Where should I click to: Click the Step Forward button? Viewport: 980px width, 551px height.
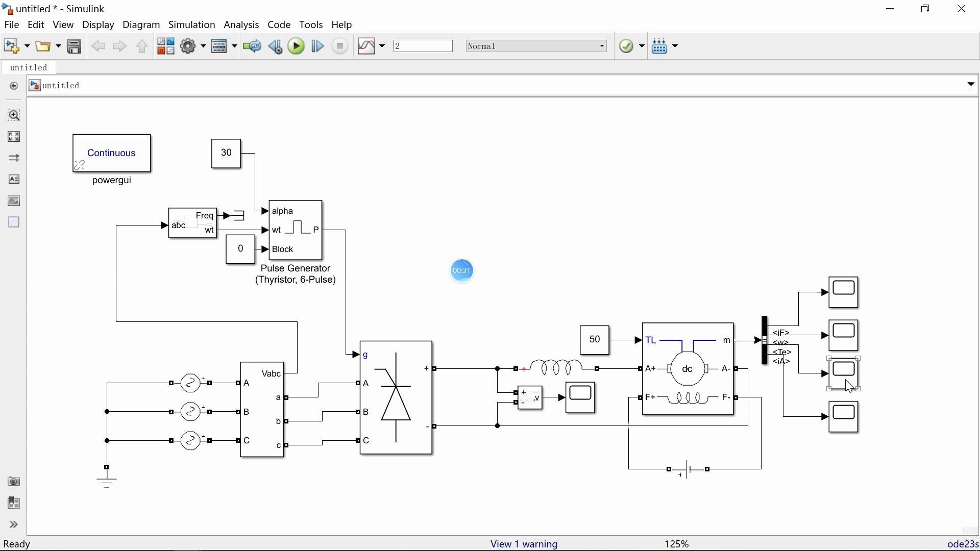point(318,46)
